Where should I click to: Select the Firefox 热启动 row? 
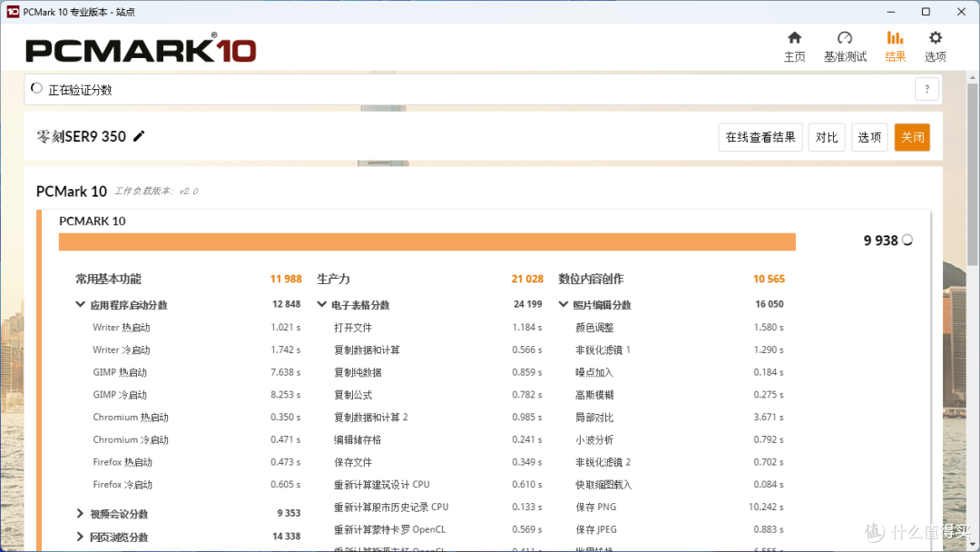point(196,462)
